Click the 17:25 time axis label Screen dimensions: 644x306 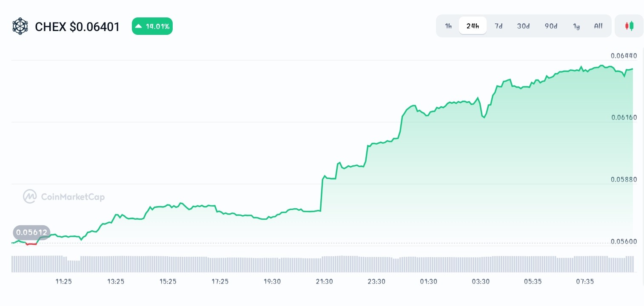(220, 281)
